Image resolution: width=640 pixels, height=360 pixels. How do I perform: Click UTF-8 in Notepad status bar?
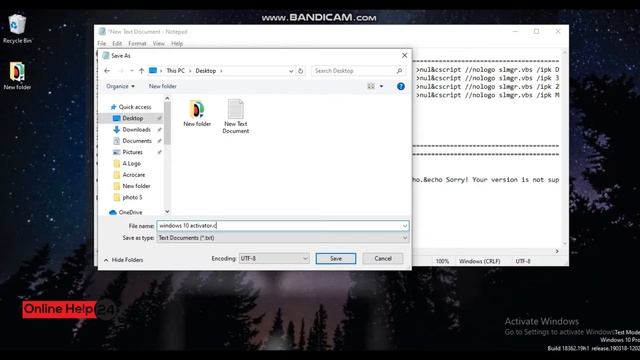(x=522, y=261)
